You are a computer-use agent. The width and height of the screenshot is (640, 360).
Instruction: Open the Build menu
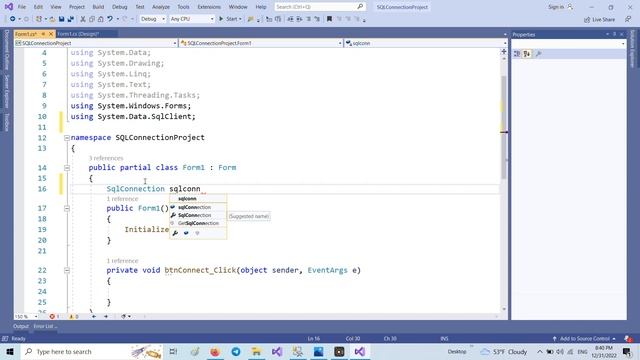(98, 7)
